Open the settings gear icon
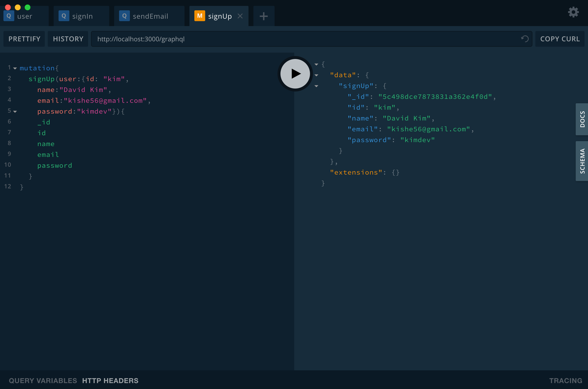This screenshot has width=588, height=389. click(573, 12)
